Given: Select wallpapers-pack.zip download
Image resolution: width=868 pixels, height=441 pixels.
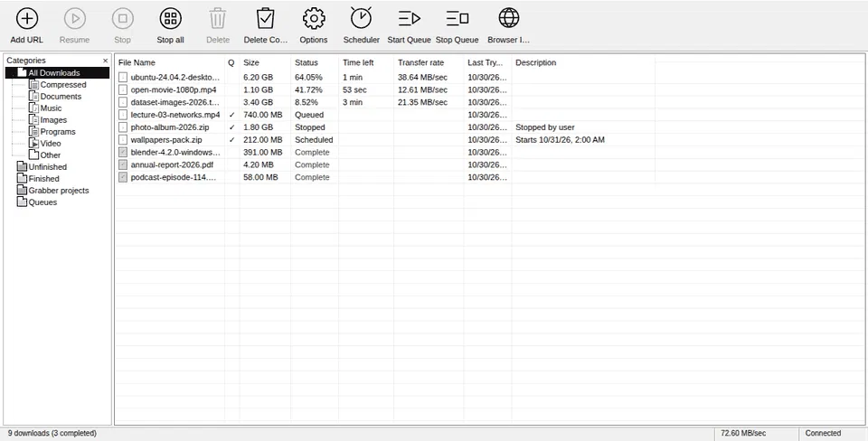Looking at the screenshot, I should pyautogui.click(x=385, y=140).
